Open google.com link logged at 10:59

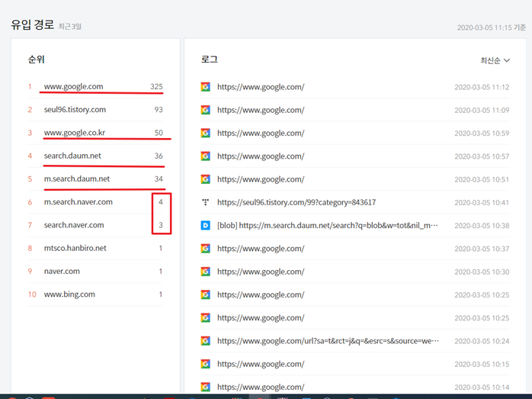pyautogui.click(x=261, y=133)
